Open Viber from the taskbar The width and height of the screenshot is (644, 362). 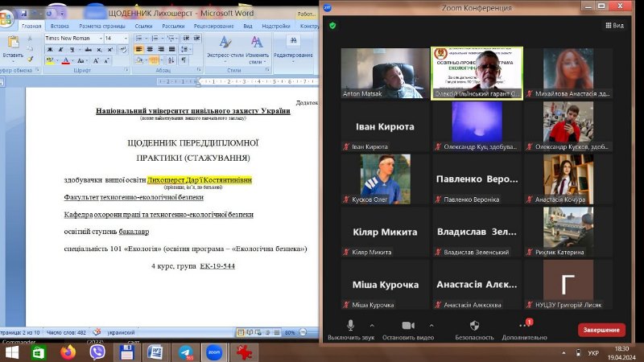(x=97, y=352)
